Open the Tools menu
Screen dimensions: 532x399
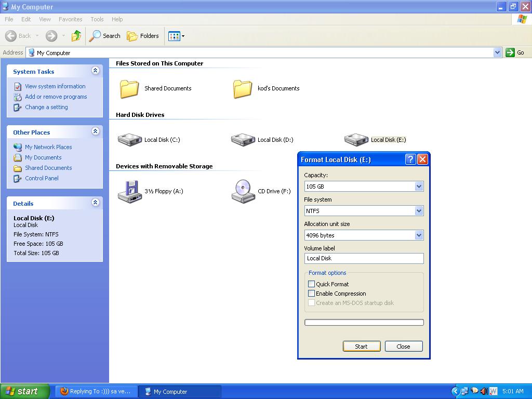point(97,19)
